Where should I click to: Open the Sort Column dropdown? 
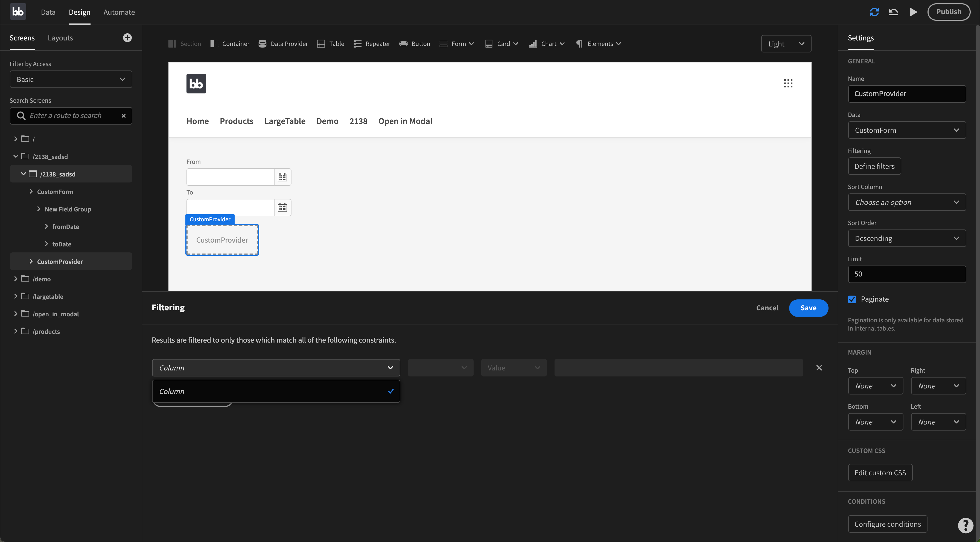pos(907,202)
